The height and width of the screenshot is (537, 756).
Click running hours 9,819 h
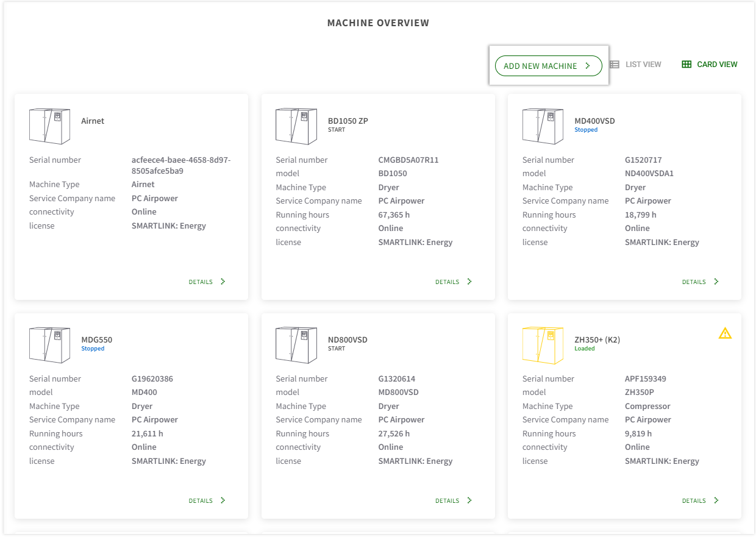[638, 433]
